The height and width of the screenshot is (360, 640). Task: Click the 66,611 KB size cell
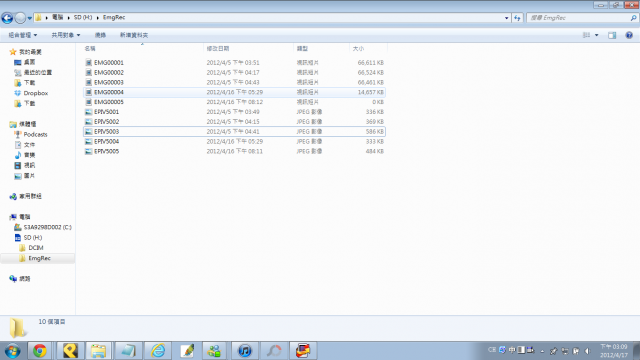(x=371, y=62)
